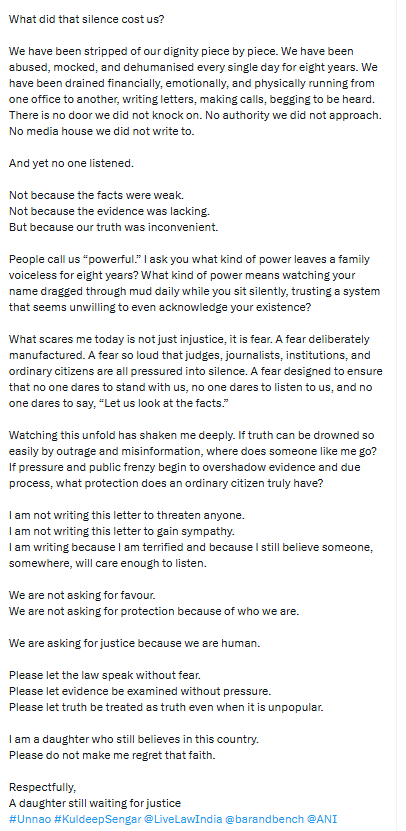Click the signature 'A daughter still waiting for justice'
Screen dimensions: 406x831
tap(95, 803)
